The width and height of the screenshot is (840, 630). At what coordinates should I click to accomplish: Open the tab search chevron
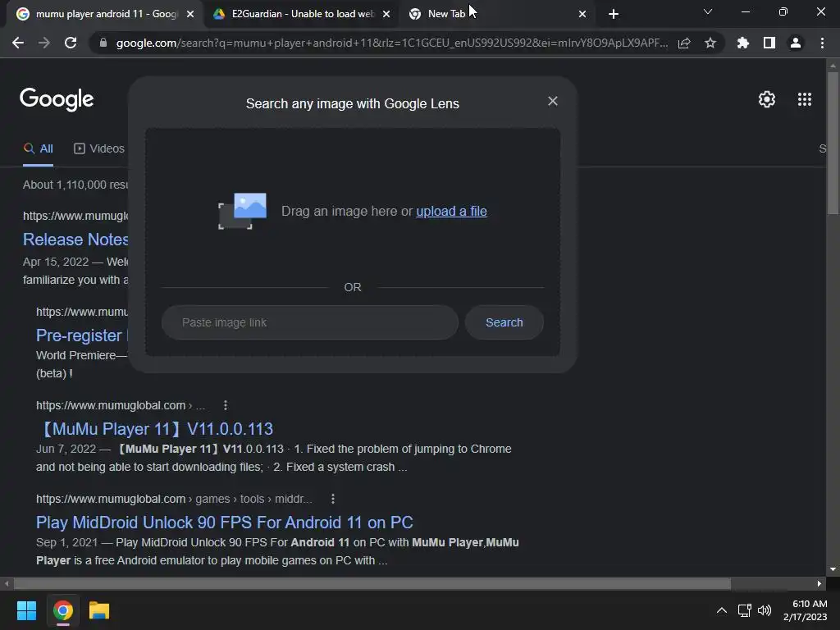click(708, 11)
